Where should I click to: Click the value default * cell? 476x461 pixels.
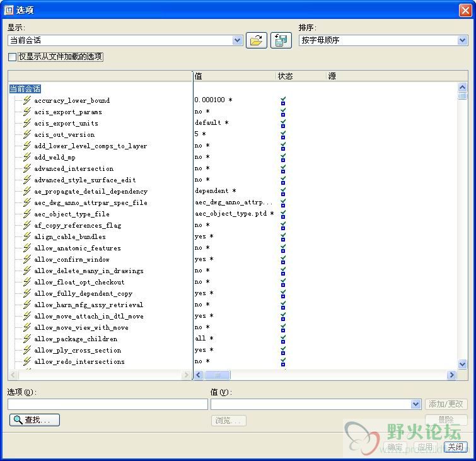(x=212, y=122)
